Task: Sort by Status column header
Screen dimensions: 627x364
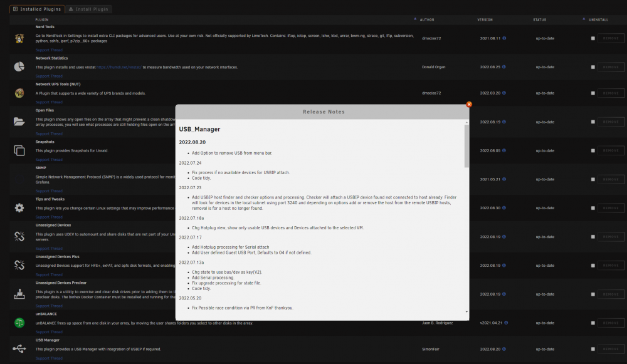Action: coord(539,19)
